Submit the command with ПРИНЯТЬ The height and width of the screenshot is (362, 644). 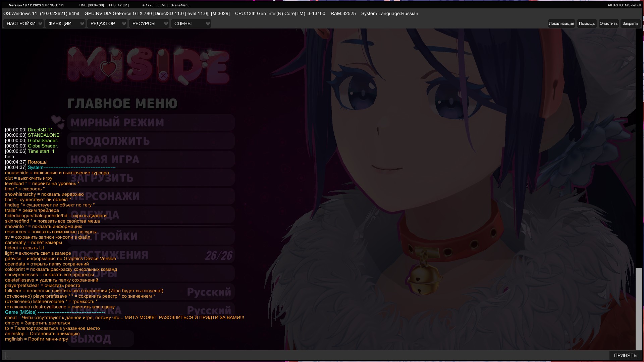click(625, 355)
